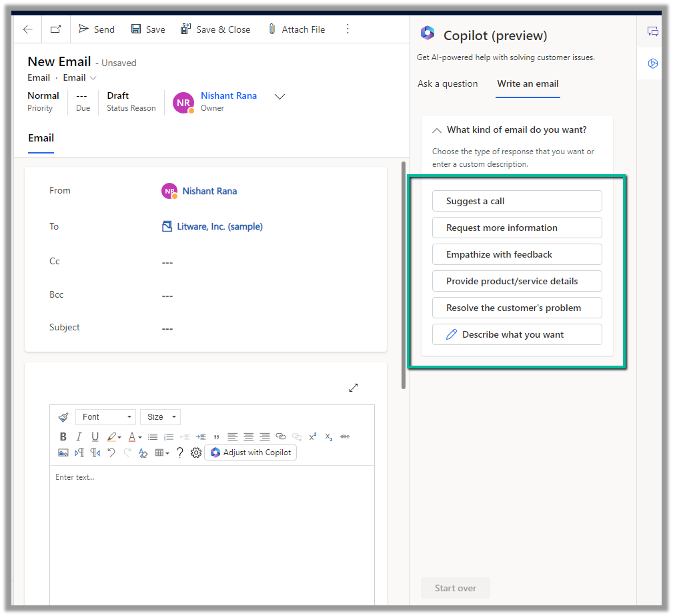Open the Litware, Inc. (sample) recipient
This screenshot has height=616, width=673.
click(x=219, y=227)
